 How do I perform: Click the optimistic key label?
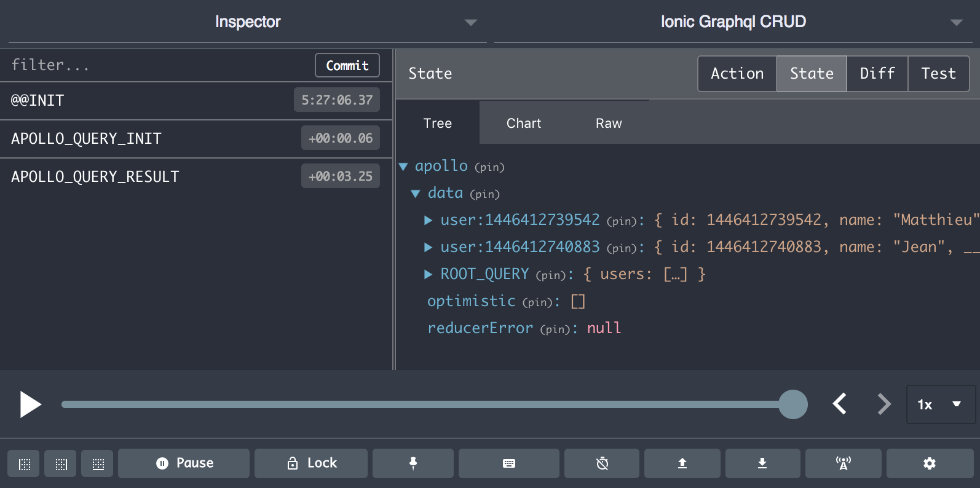tap(471, 301)
